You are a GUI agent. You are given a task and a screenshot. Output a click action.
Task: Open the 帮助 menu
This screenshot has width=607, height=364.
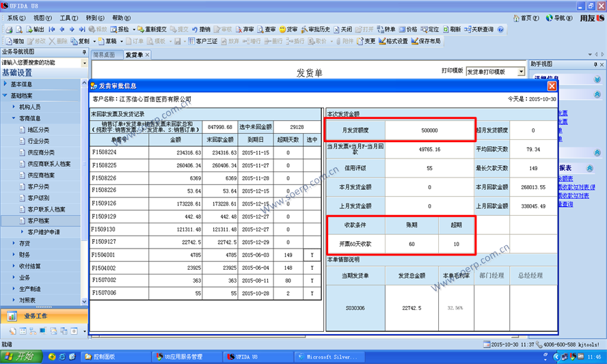click(121, 18)
